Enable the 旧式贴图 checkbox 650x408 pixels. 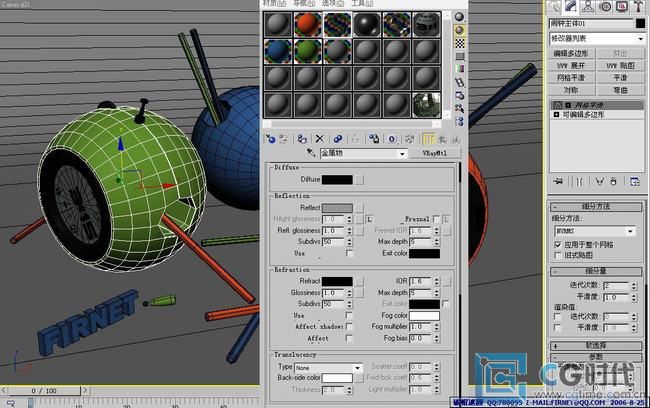click(558, 255)
